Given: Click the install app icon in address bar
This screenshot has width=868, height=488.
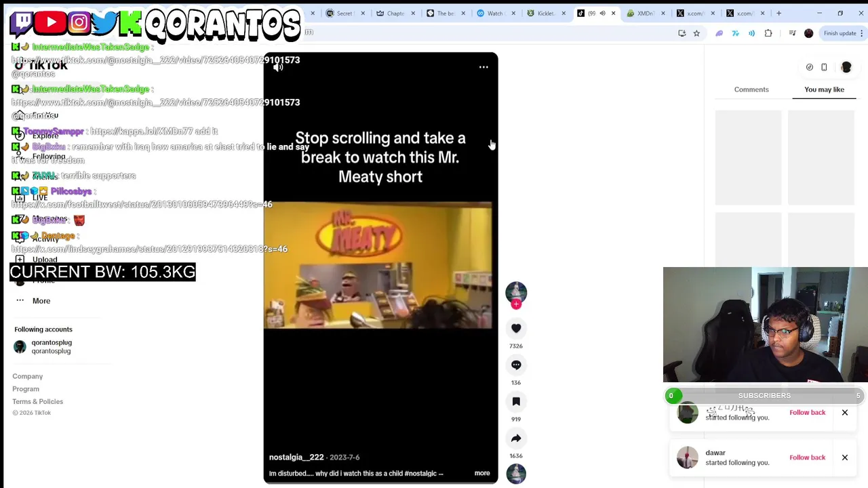Looking at the screenshot, I should (x=682, y=33).
